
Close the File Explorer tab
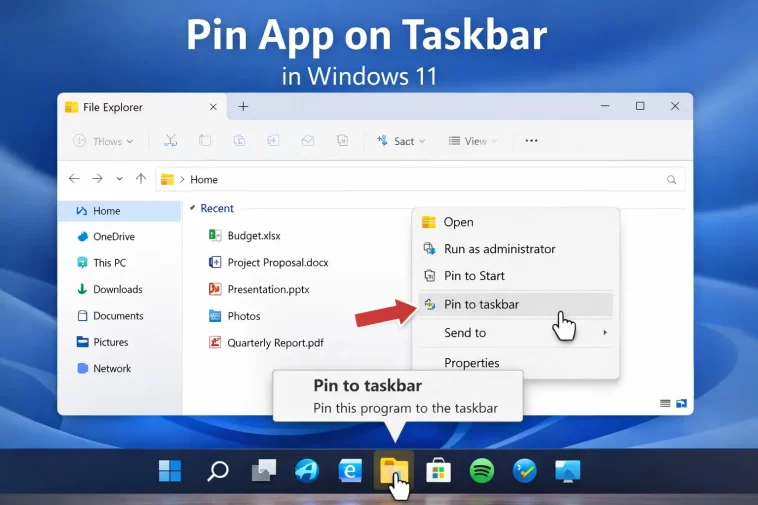point(213,107)
